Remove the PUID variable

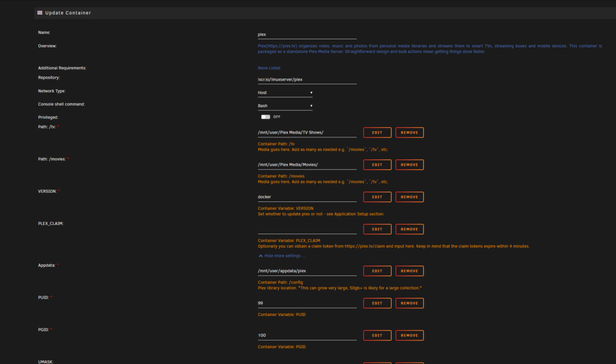point(410,303)
